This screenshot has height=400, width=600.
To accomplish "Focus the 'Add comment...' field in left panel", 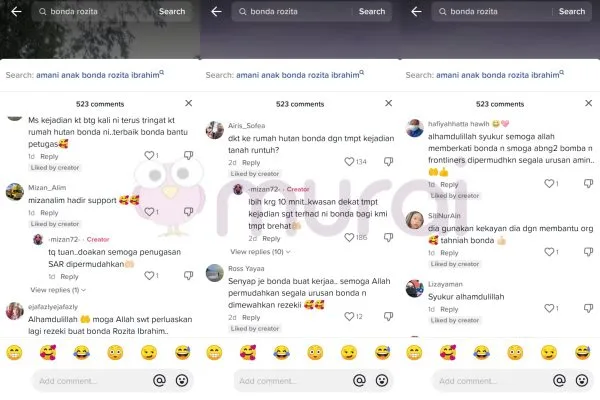I will [90, 381].
